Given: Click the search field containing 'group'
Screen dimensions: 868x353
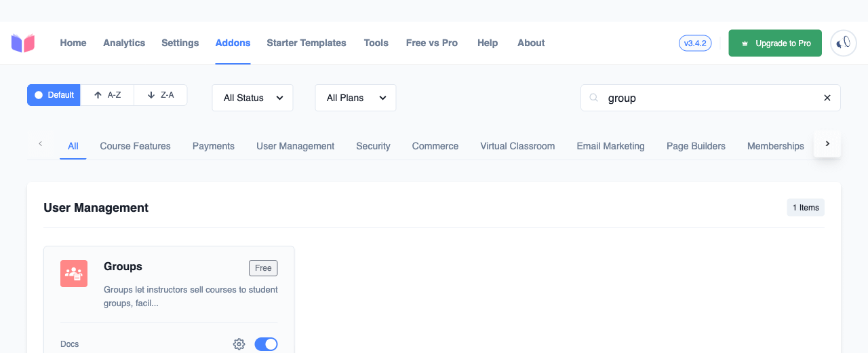Looking at the screenshot, I should coord(710,98).
